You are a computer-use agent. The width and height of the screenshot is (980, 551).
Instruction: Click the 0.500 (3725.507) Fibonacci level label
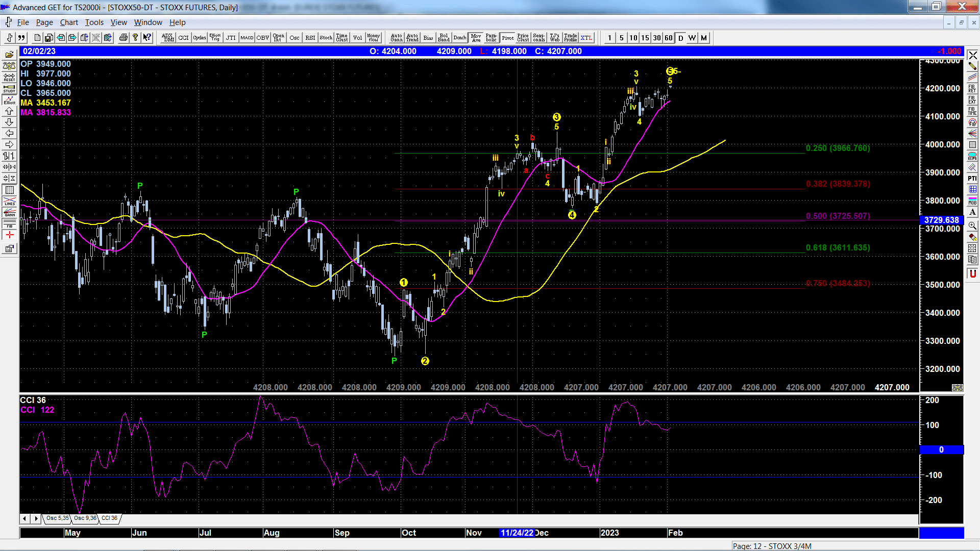838,216
